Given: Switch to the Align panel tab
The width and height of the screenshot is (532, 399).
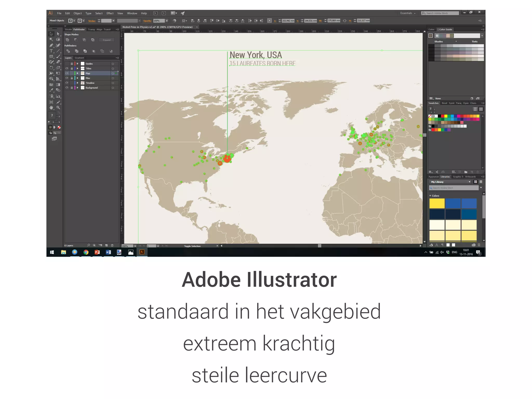Looking at the screenshot, I should (x=99, y=30).
